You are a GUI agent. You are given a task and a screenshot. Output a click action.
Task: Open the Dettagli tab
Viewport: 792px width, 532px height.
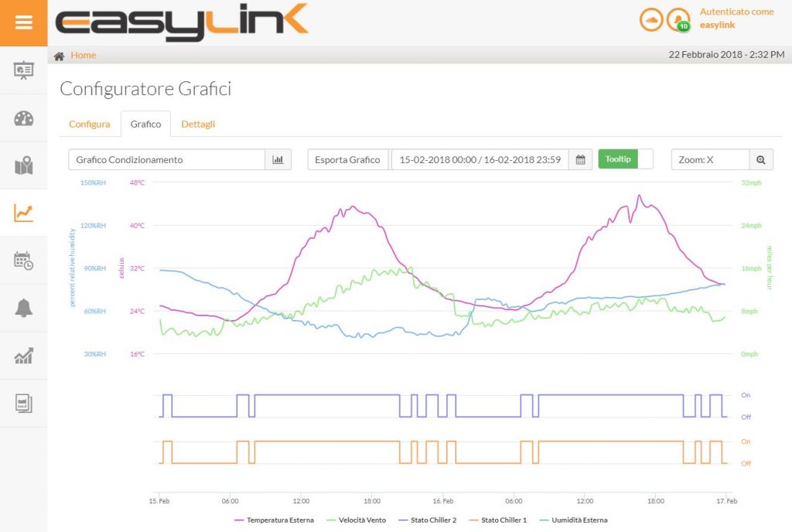(x=198, y=124)
